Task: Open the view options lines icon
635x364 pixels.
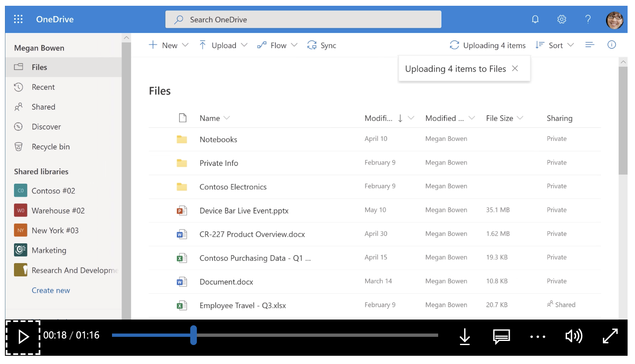Action: [590, 44]
